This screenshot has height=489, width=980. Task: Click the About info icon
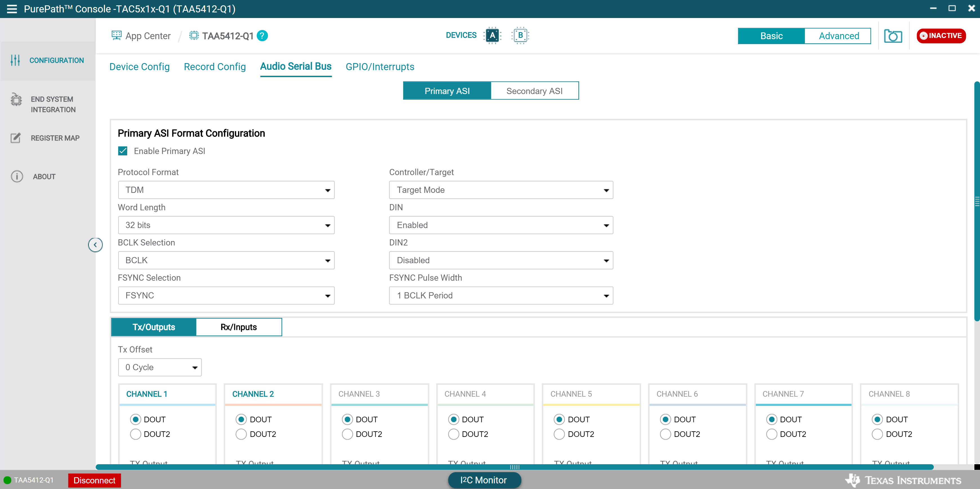tap(17, 176)
